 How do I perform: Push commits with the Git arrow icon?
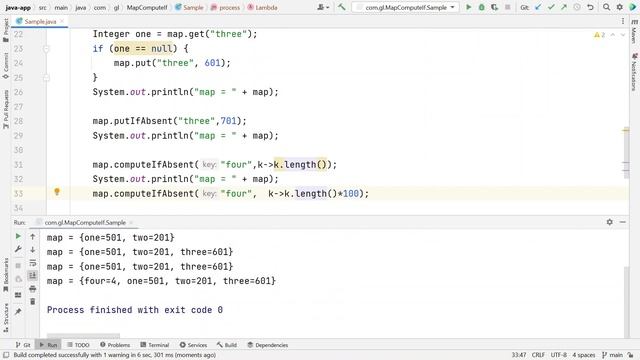coord(564,7)
